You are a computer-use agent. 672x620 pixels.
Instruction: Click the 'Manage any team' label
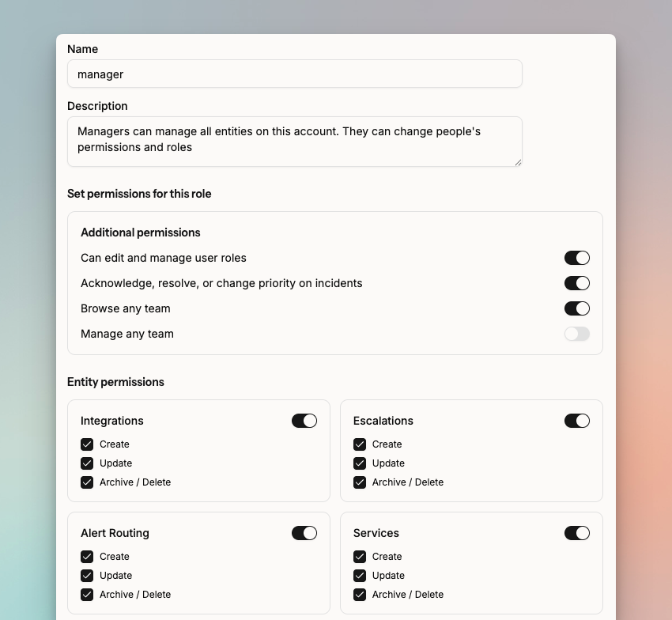[x=127, y=334]
